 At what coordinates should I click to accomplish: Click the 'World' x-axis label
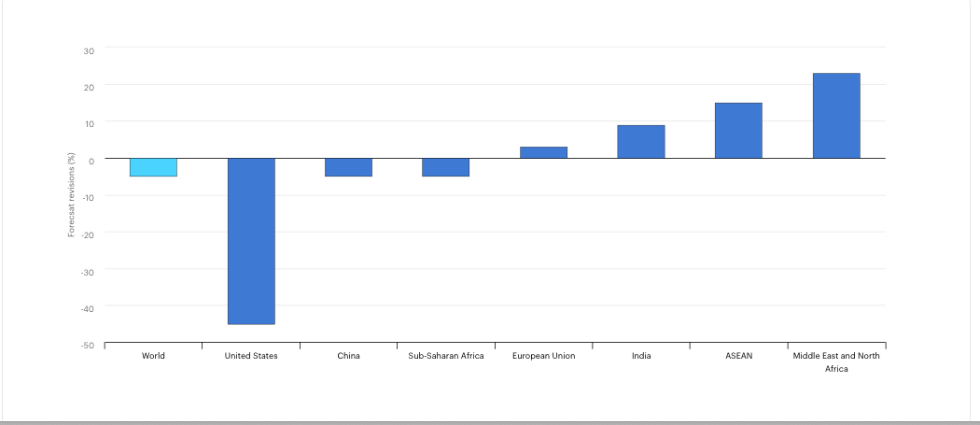click(x=153, y=356)
